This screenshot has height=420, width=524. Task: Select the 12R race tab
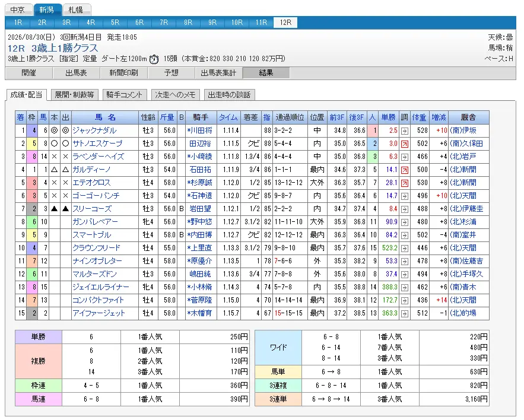(285, 23)
